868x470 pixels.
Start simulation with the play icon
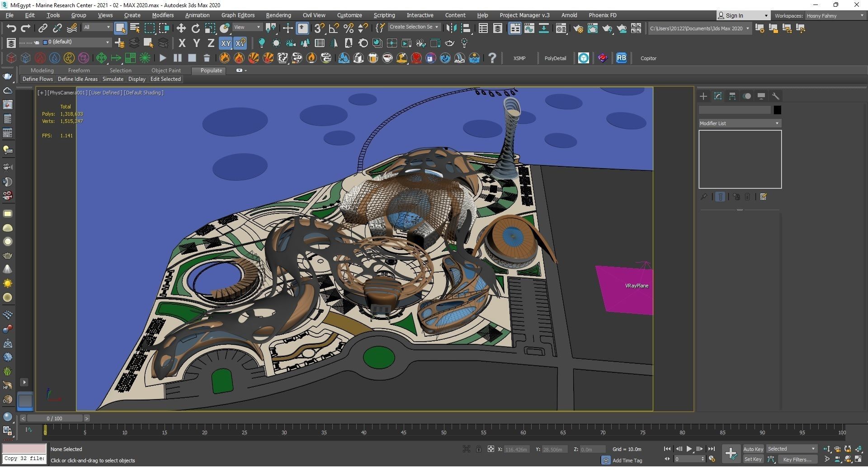pos(163,58)
